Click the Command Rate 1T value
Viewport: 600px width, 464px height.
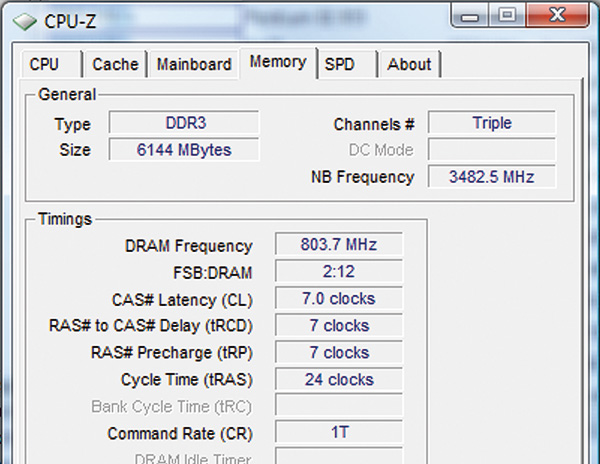pyautogui.click(x=339, y=433)
